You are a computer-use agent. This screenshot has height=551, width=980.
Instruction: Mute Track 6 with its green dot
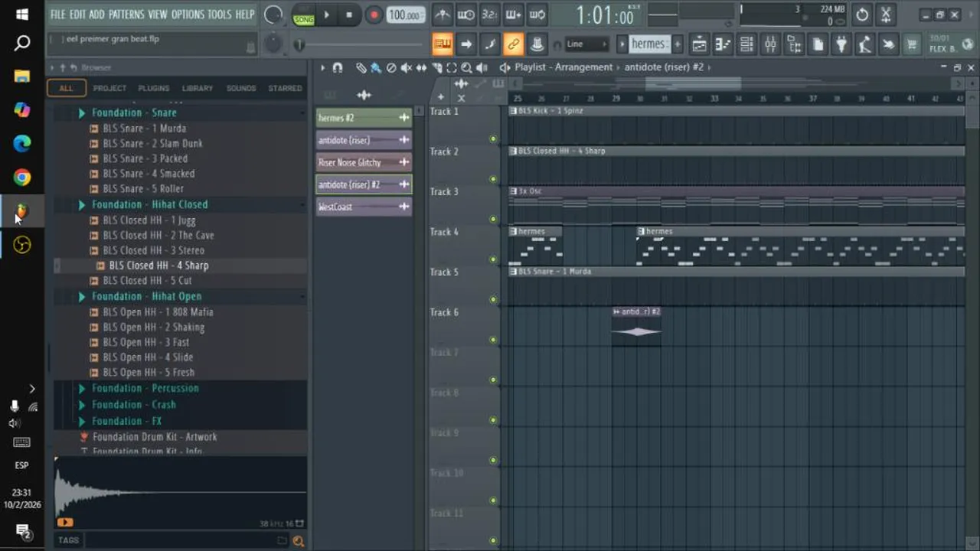tap(492, 340)
